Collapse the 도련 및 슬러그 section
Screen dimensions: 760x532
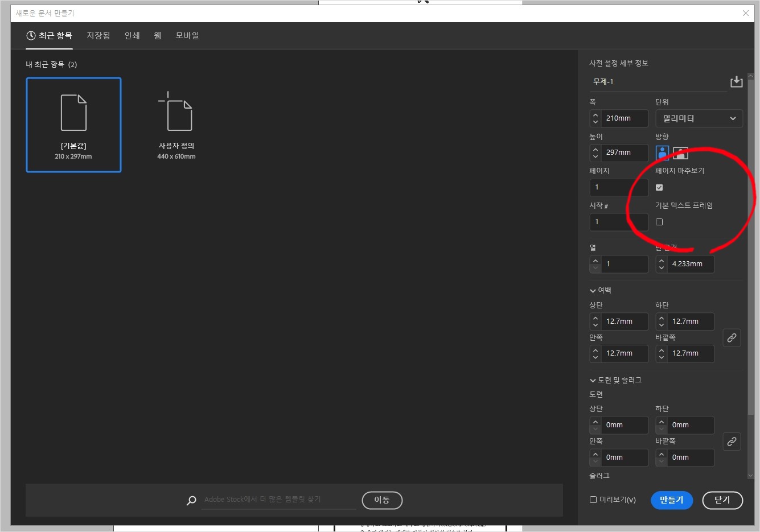pyautogui.click(x=593, y=380)
